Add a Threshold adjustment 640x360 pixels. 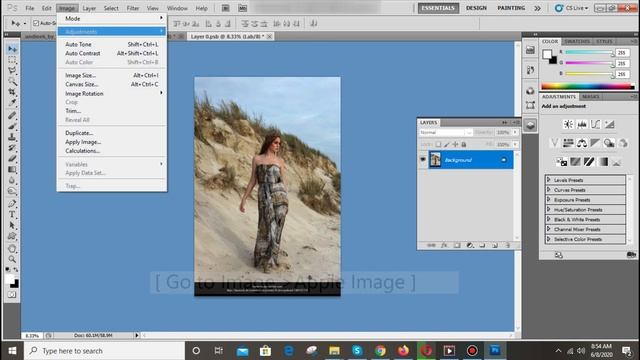click(589, 162)
